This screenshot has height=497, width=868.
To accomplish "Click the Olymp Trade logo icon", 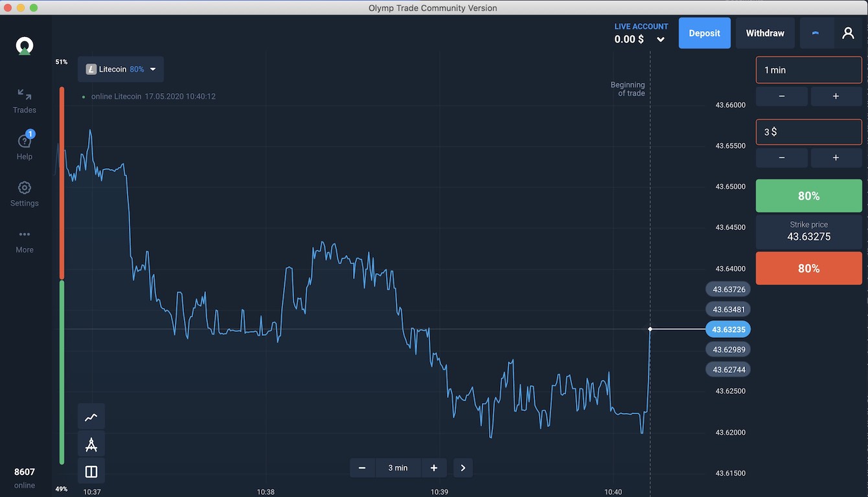I will click(25, 46).
